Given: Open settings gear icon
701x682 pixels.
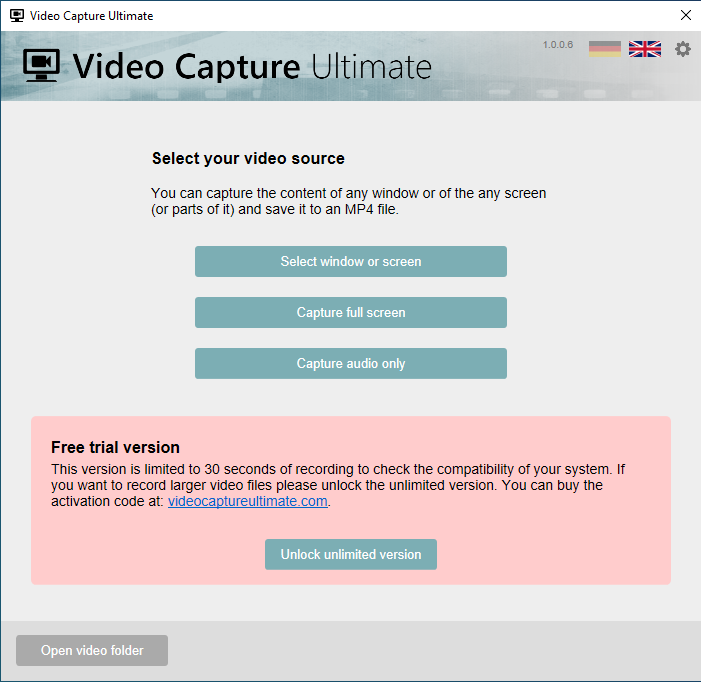Looking at the screenshot, I should (x=683, y=49).
